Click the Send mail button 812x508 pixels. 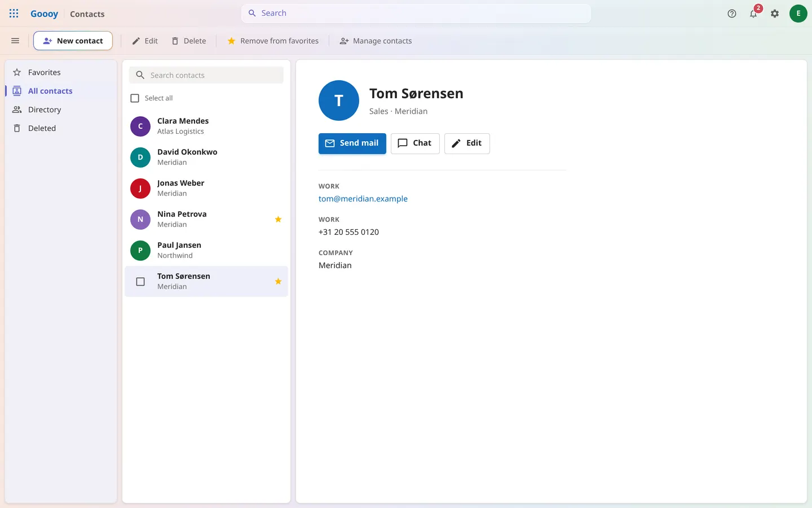[352, 143]
